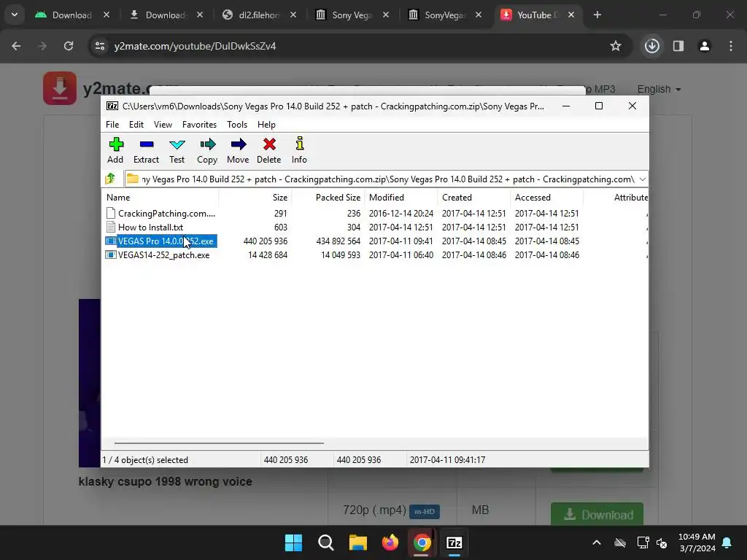The height and width of the screenshot is (560, 747).
Task: Sort by Created column header
Action: click(474, 197)
